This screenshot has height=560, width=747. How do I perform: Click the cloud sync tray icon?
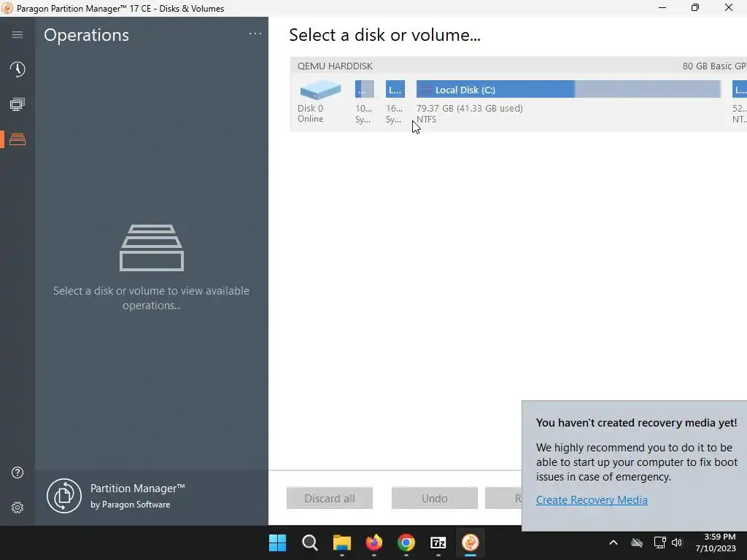pyautogui.click(x=637, y=542)
